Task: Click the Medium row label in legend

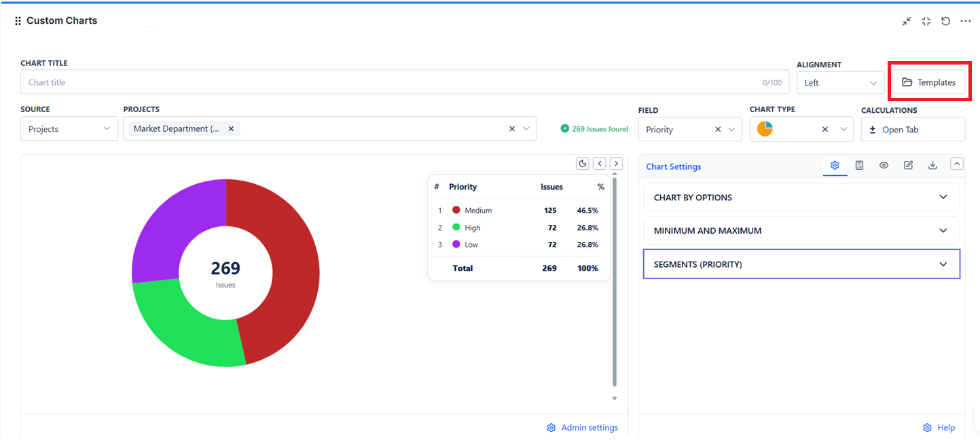Action: click(478, 211)
